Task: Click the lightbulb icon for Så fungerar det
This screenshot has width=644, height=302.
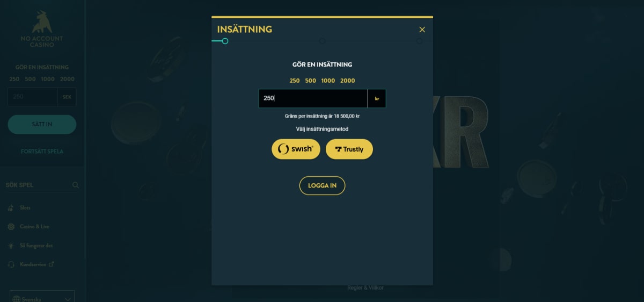Action: [x=11, y=246]
